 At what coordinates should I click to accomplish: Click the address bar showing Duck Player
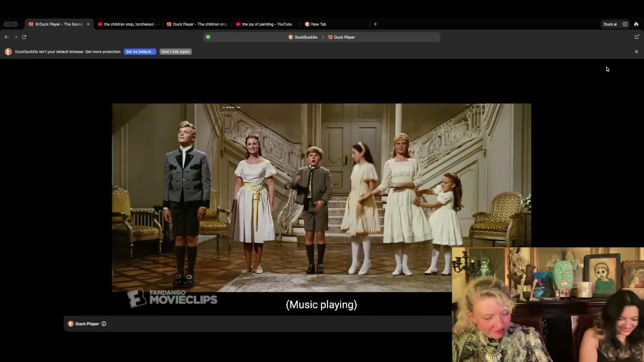click(322, 37)
